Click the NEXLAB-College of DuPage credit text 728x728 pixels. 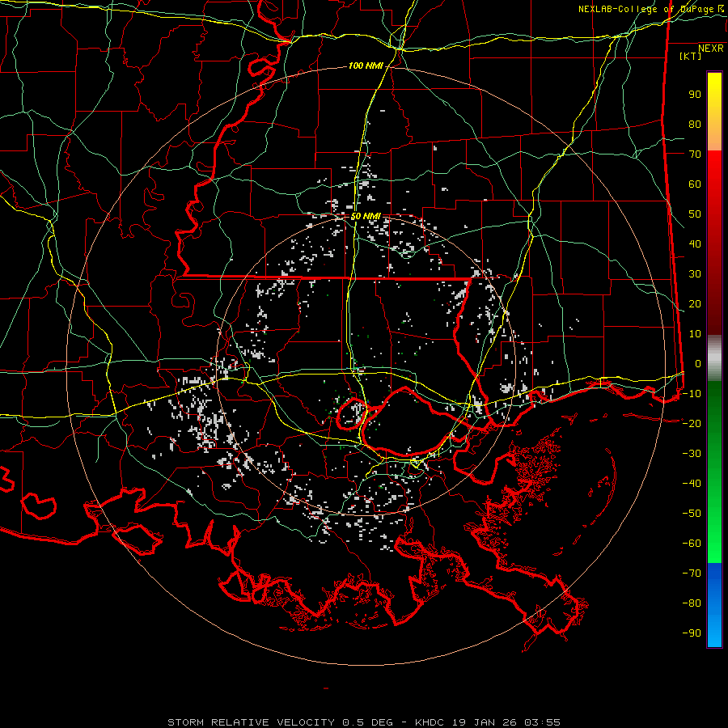click(651, 9)
